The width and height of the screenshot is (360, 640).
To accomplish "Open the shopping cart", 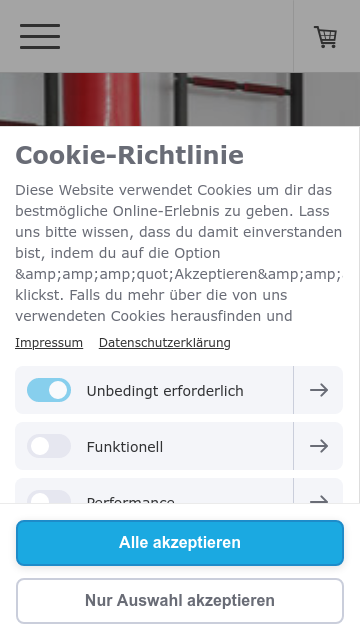I will (325, 37).
